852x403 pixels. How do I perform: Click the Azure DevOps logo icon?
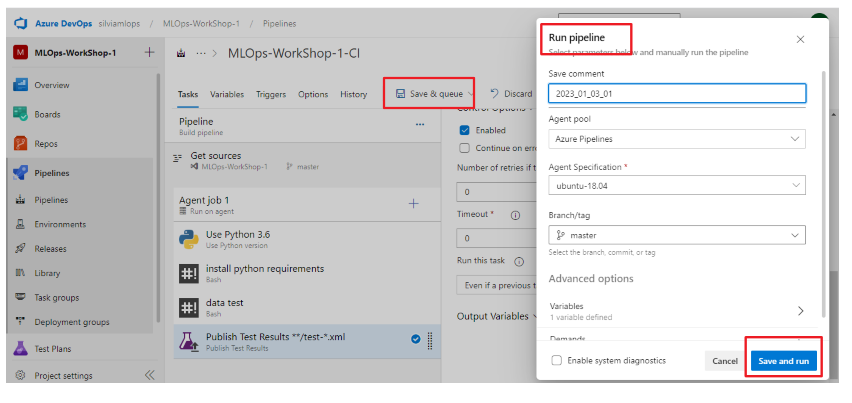[21, 24]
